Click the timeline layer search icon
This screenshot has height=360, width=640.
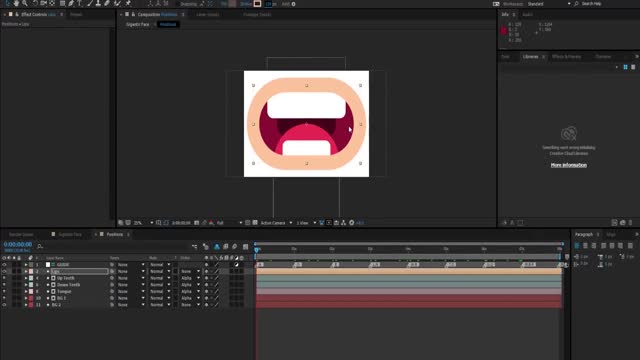(40, 246)
